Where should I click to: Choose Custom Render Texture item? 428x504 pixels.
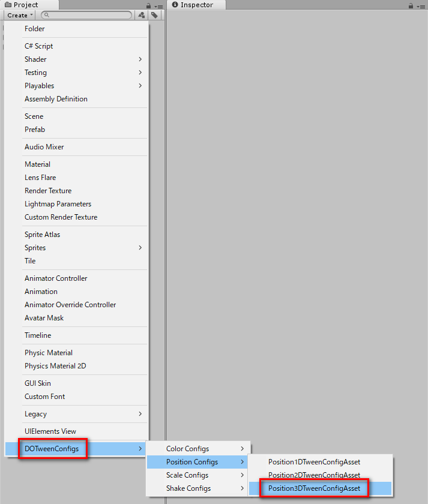[76, 217]
